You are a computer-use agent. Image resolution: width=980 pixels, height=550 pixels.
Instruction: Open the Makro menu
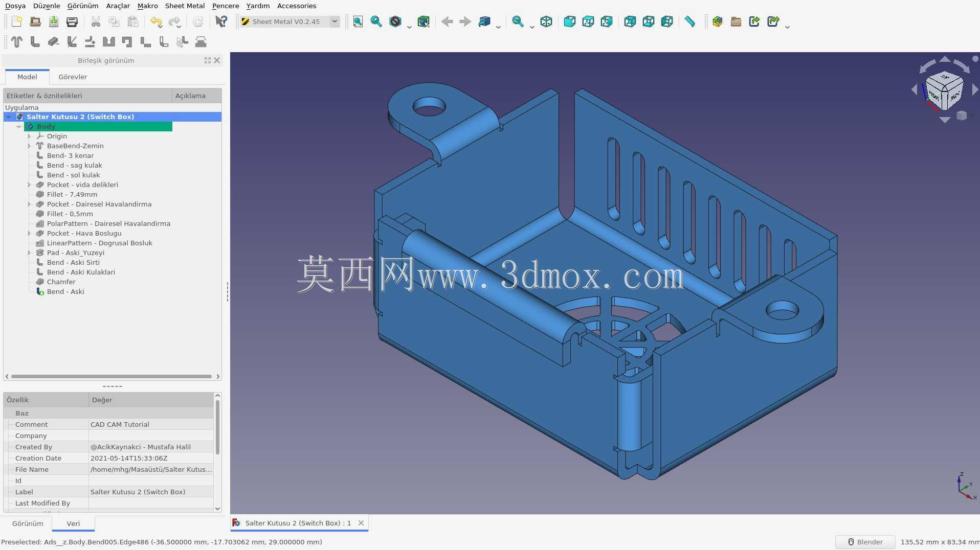[x=147, y=6]
